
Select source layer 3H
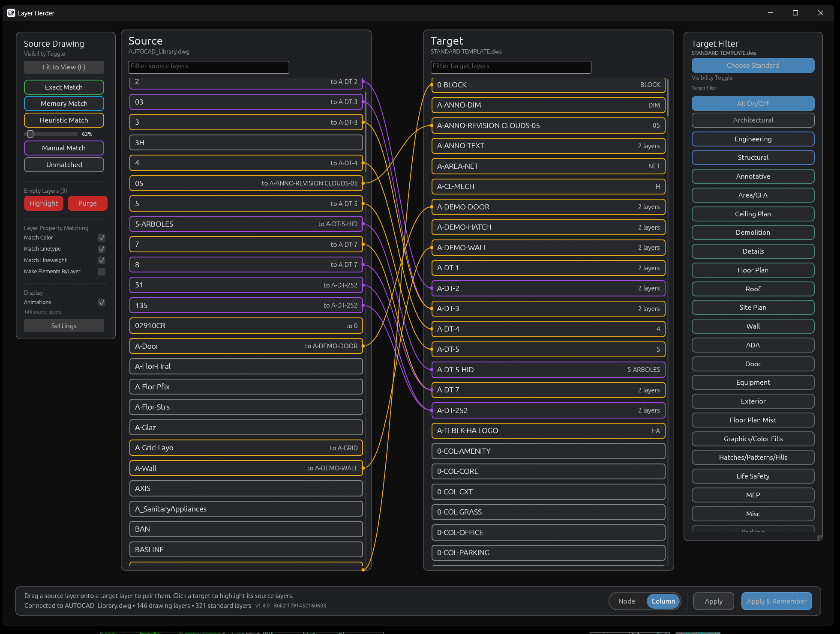(246, 143)
